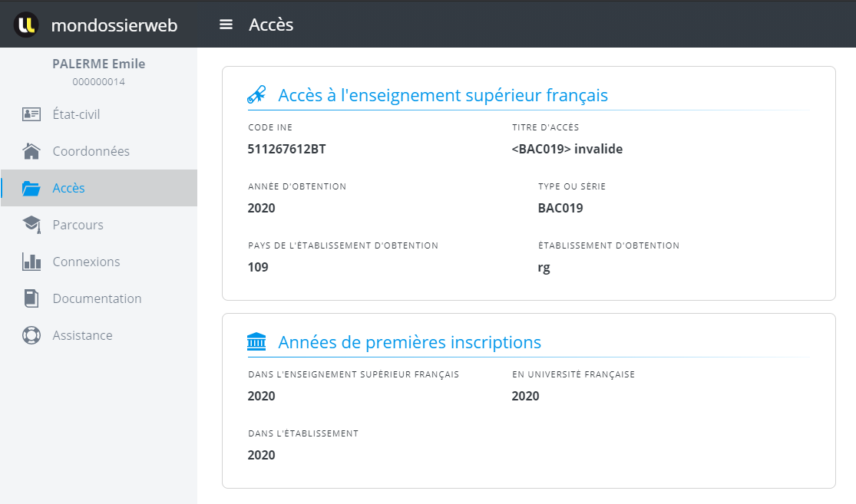Screen dimensions: 856x504
Task: Click the mondossierweb application title
Action: [114, 25]
